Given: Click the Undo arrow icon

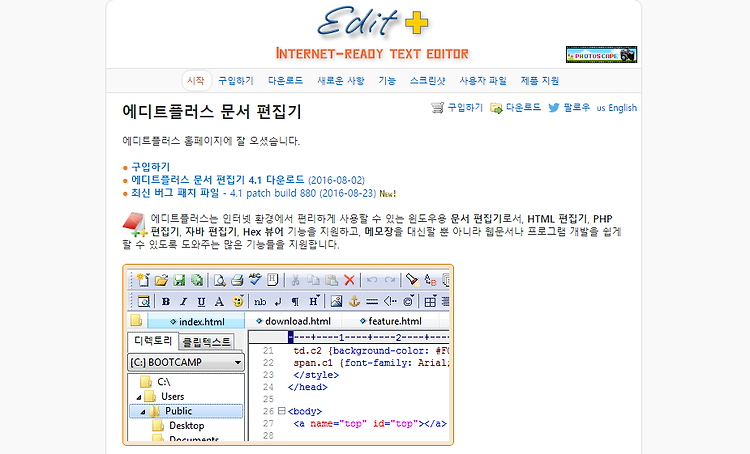Looking at the screenshot, I should pos(372,280).
